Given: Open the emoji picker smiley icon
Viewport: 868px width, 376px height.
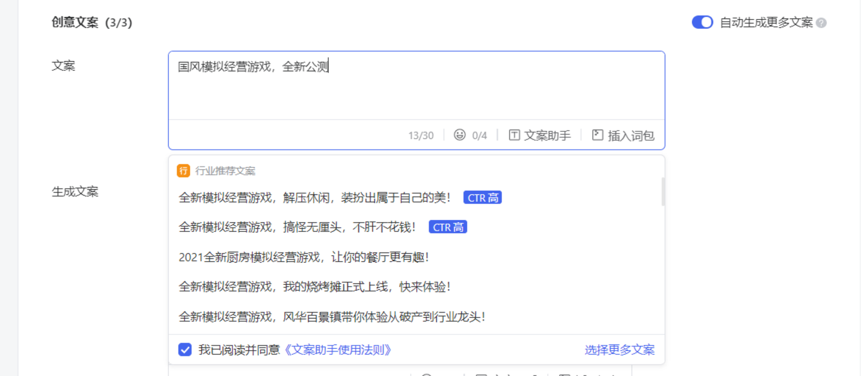Looking at the screenshot, I should (459, 135).
